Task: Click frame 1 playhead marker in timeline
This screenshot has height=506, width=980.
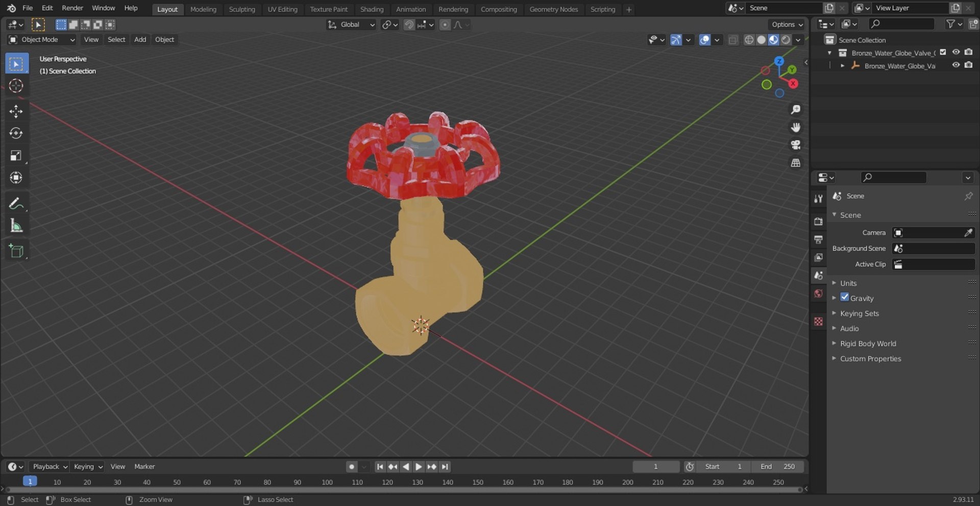Action: coord(30,481)
